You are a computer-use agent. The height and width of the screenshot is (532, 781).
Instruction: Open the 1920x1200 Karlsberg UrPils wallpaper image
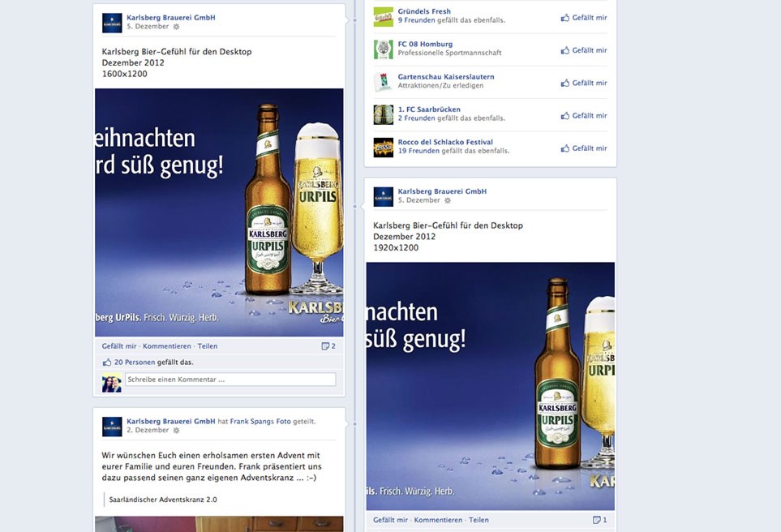(x=491, y=387)
